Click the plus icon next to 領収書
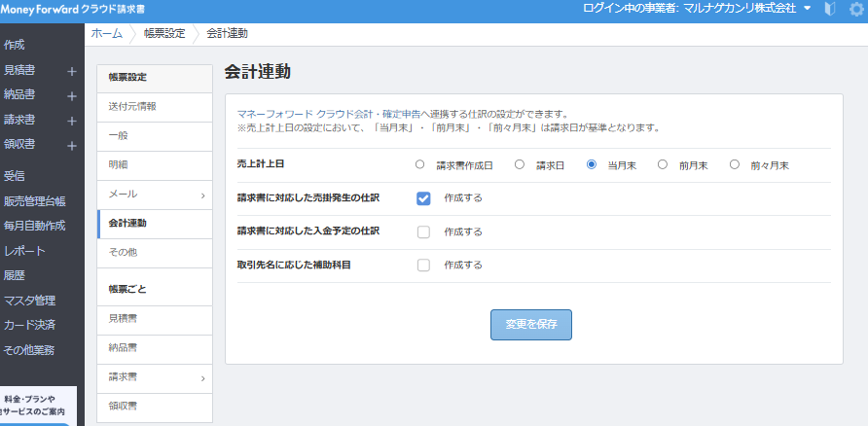868x426 pixels. [71, 146]
